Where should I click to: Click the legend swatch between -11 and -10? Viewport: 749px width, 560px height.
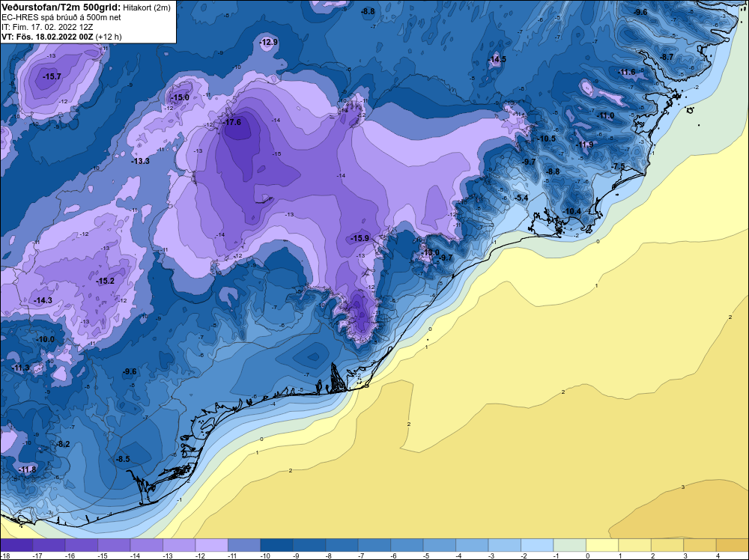point(244,545)
